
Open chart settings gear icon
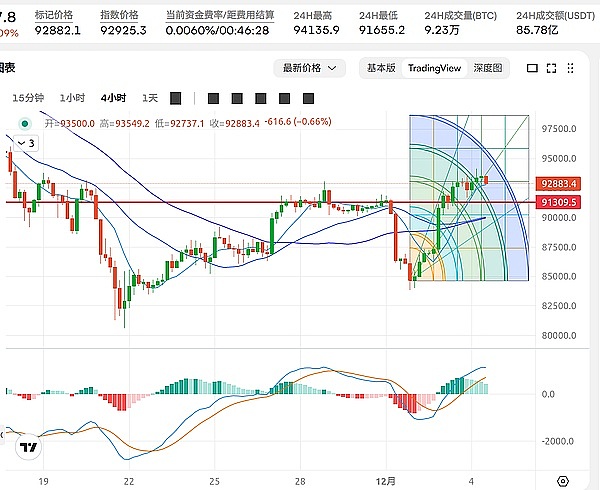(x=563, y=481)
